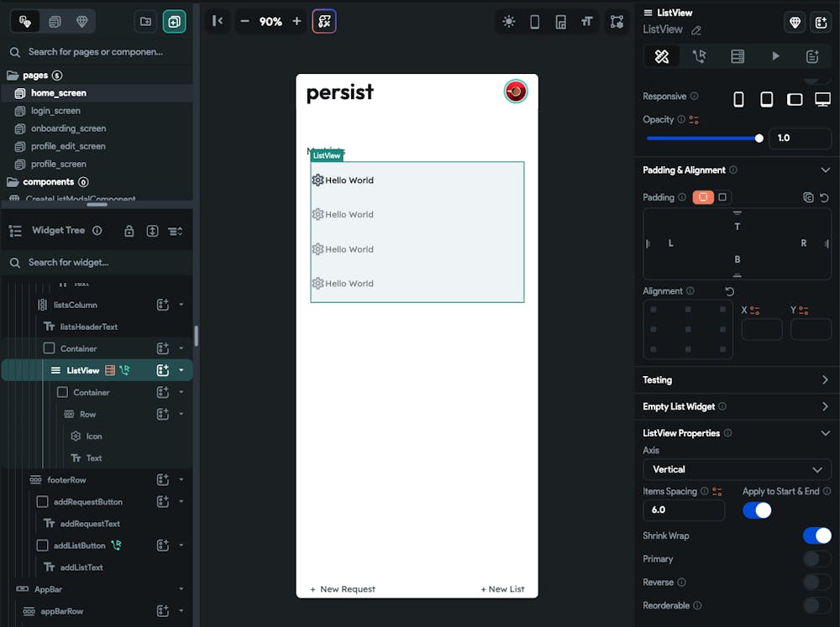Image resolution: width=840 pixels, height=627 pixels.
Task: Zoom out the canvas with minus
Action: (244, 22)
